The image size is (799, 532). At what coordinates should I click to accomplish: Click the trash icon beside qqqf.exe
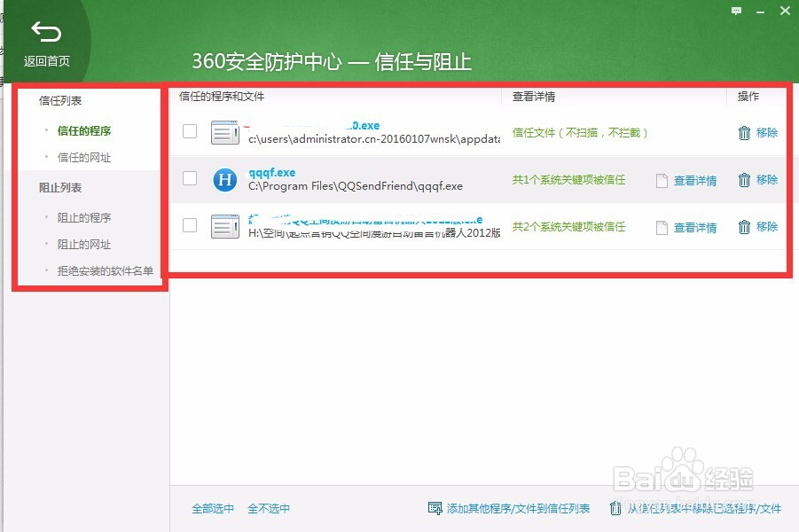click(x=742, y=180)
